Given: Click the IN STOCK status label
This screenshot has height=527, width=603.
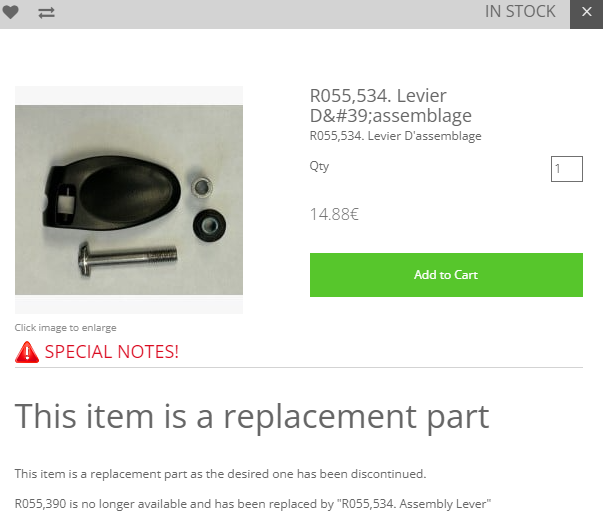Looking at the screenshot, I should pos(520,12).
